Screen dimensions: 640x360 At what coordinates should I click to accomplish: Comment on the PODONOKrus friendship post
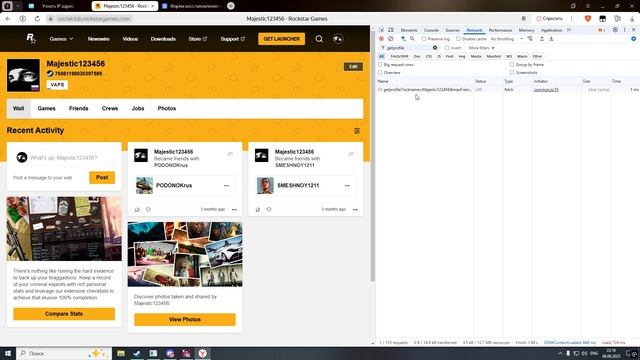pos(148,209)
